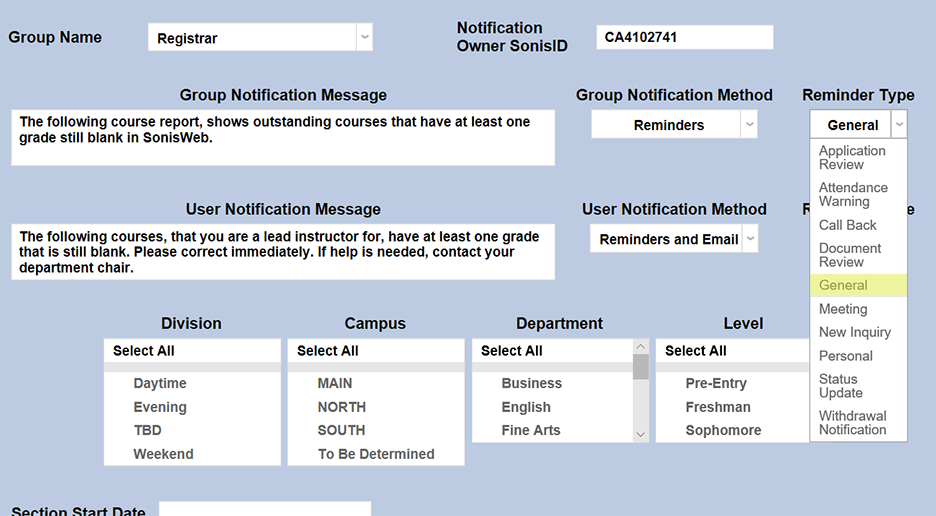Select Daytime division

(x=192, y=383)
